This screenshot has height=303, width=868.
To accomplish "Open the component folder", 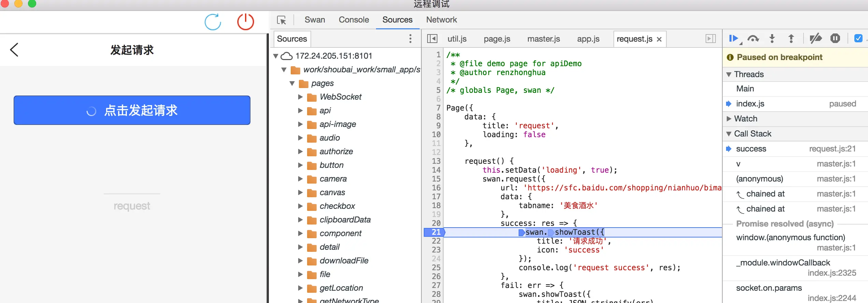I will tap(340, 233).
